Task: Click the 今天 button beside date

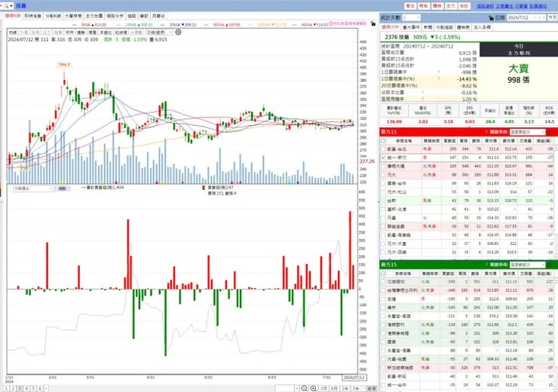Action: pos(552,17)
